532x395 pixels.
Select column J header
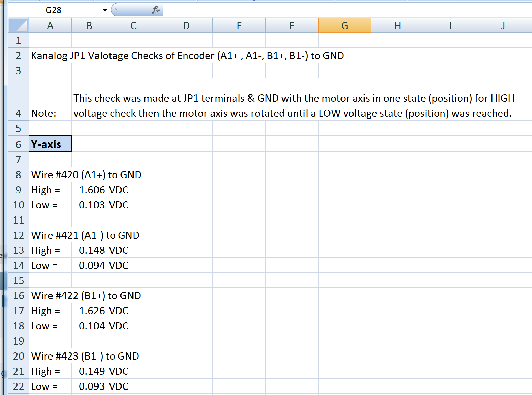click(503, 26)
